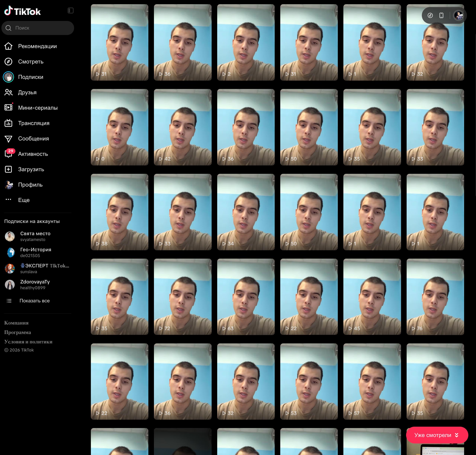Click the phone app icon top-right

click(441, 15)
